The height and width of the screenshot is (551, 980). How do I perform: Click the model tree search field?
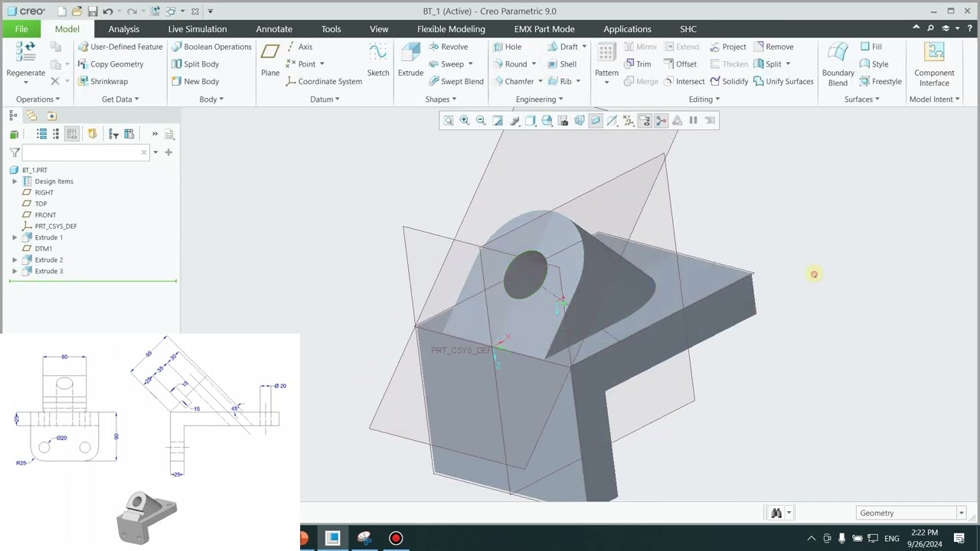84,152
